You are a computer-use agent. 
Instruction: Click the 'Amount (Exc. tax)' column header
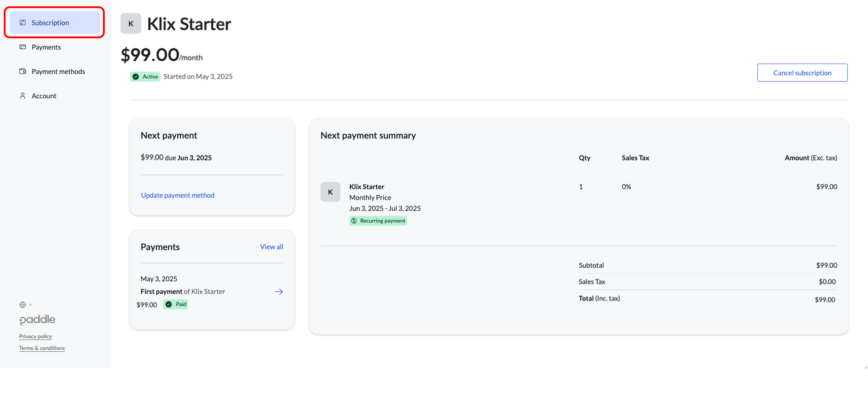(811, 158)
